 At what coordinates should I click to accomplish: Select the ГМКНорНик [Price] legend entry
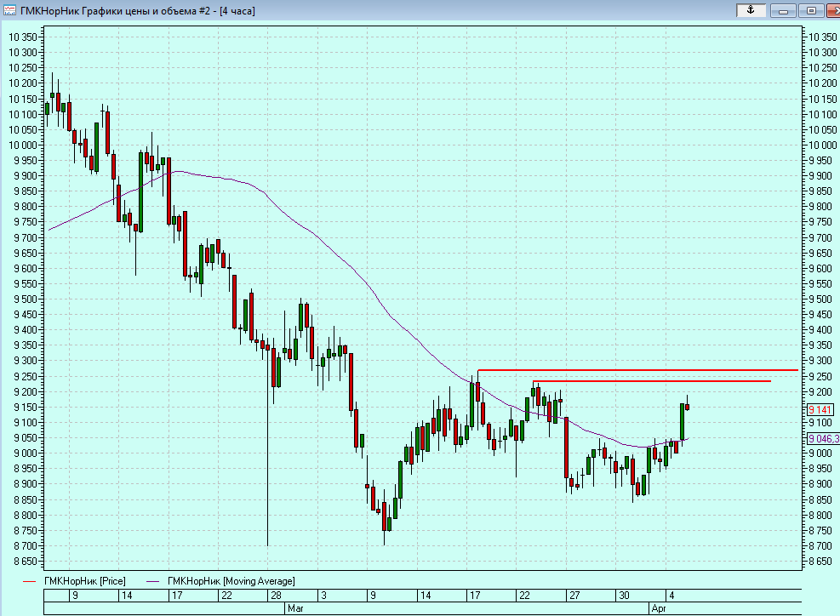click(84, 581)
